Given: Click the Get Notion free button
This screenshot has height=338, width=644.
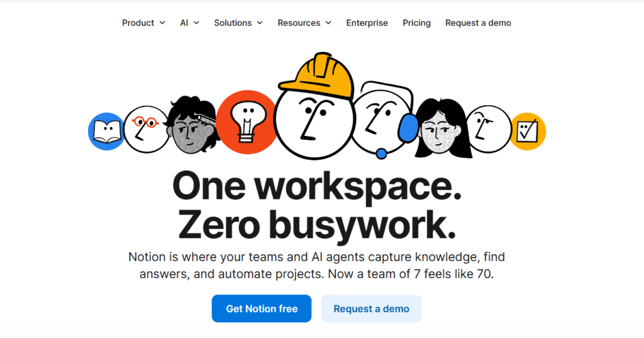Looking at the screenshot, I should click(262, 308).
